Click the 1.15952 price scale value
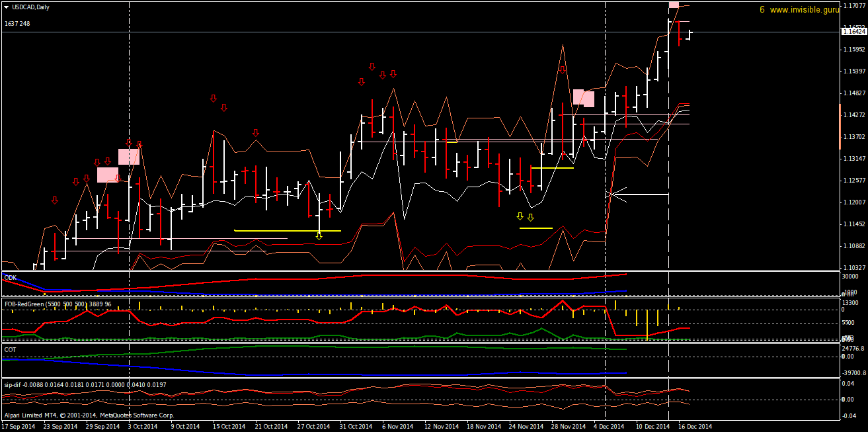Viewport: 868px width, 432px height. [x=853, y=50]
